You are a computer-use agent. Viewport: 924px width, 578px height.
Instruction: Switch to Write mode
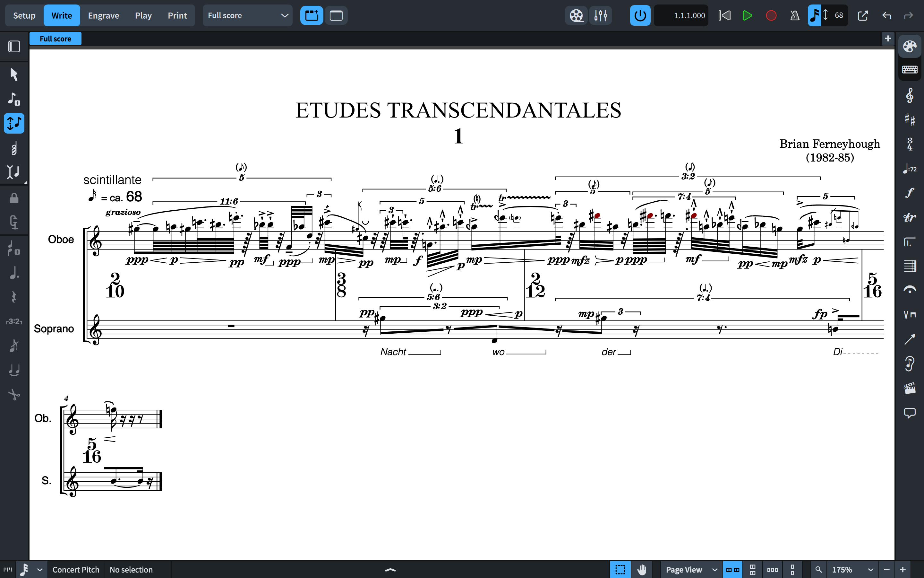[x=62, y=16]
